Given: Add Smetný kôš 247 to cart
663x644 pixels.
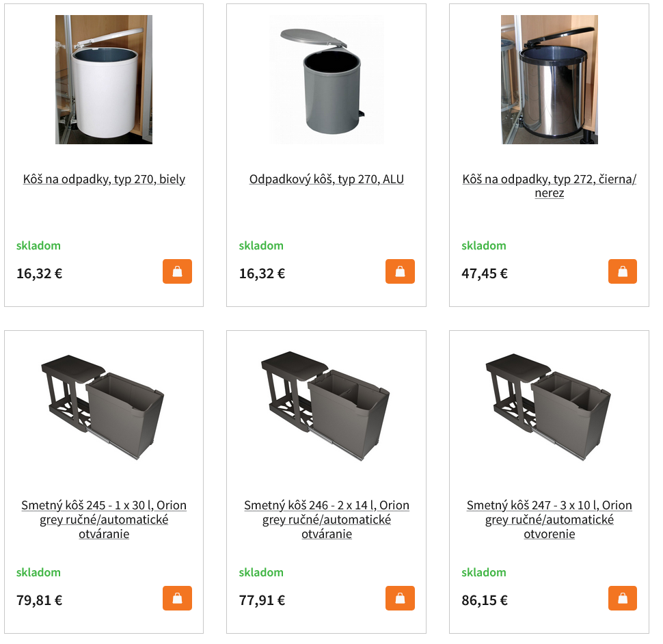Looking at the screenshot, I should coord(623,598).
